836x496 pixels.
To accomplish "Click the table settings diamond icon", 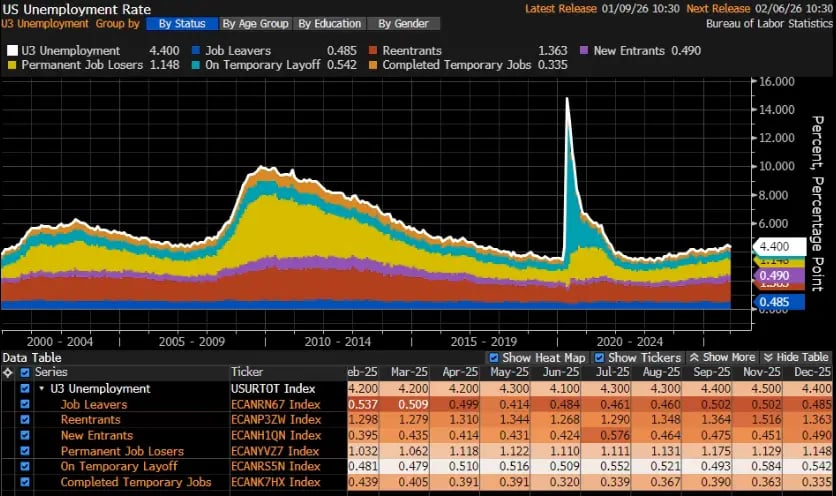I will click(x=9, y=372).
